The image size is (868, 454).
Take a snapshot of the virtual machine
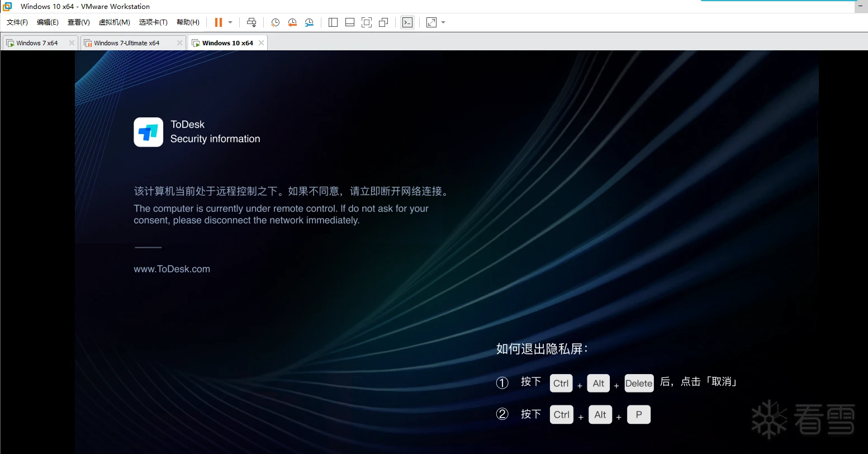pos(275,22)
